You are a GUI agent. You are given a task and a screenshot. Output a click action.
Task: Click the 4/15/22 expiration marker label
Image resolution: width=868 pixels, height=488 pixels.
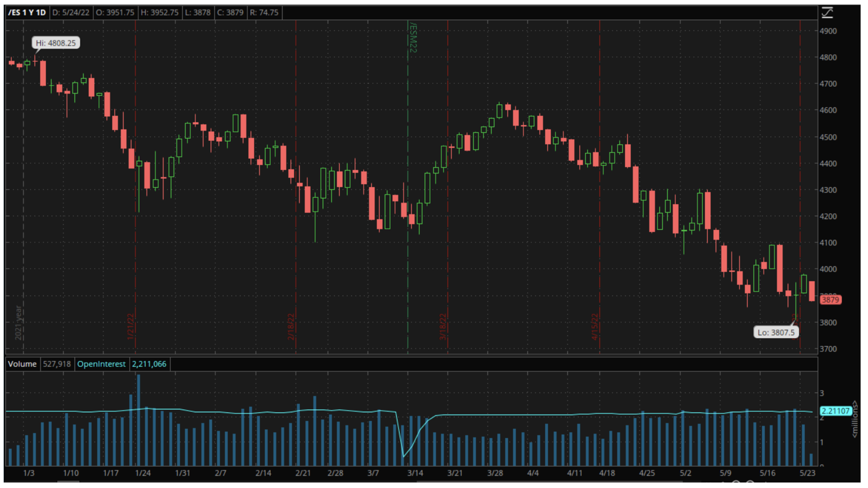click(595, 326)
